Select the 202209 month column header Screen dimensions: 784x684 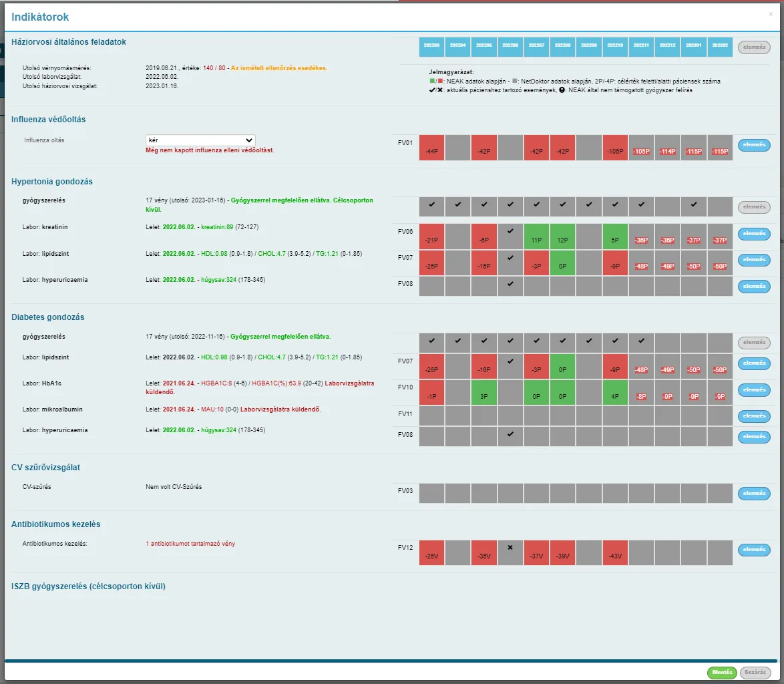589,47
